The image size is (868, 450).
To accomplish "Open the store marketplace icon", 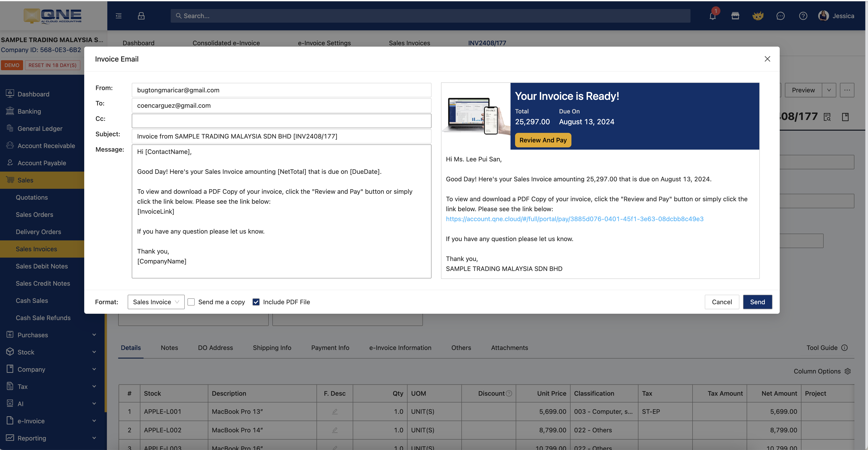I will coord(735,16).
